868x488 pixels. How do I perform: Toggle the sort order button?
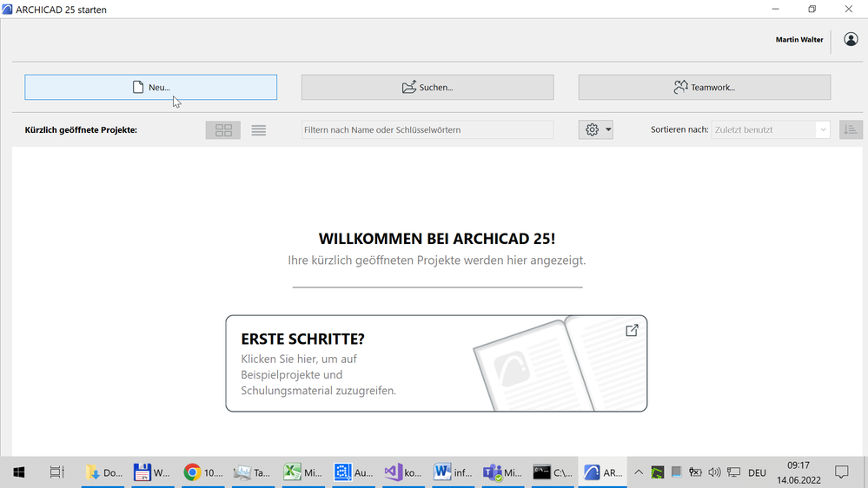click(851, 130)
